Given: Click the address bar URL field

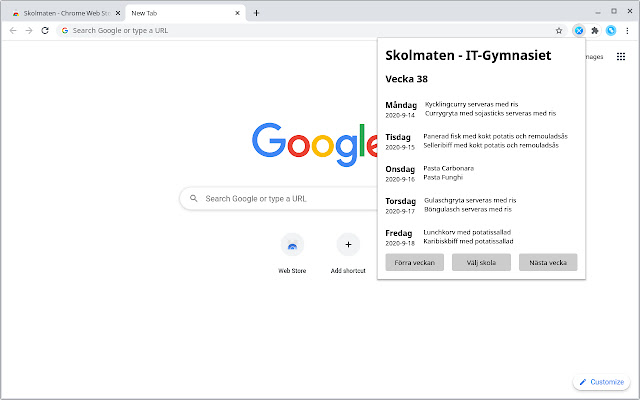Looking at the screenshot, I should click(312, 31).
